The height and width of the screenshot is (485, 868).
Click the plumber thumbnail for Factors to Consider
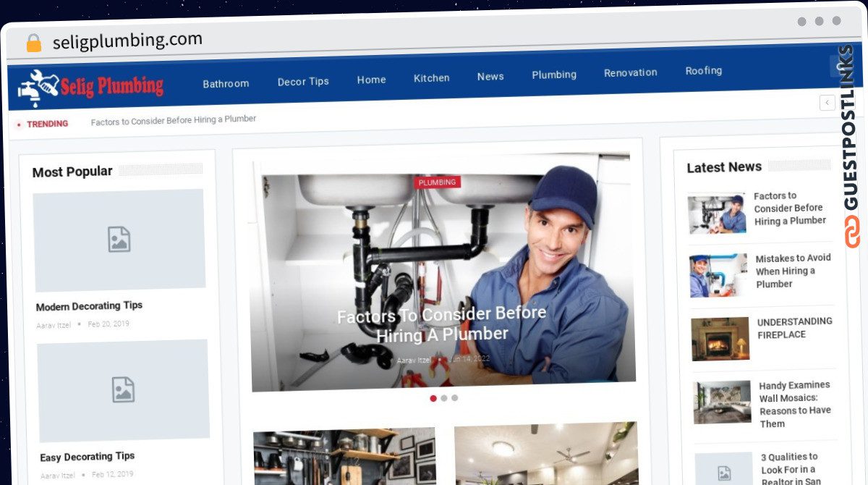(x=717, y=214)
